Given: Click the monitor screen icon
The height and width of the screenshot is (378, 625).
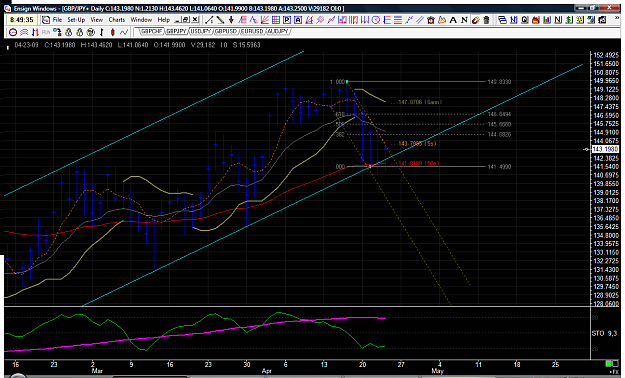Looking at the screenshot, I should pyautogui.click(x=591, y=20).
